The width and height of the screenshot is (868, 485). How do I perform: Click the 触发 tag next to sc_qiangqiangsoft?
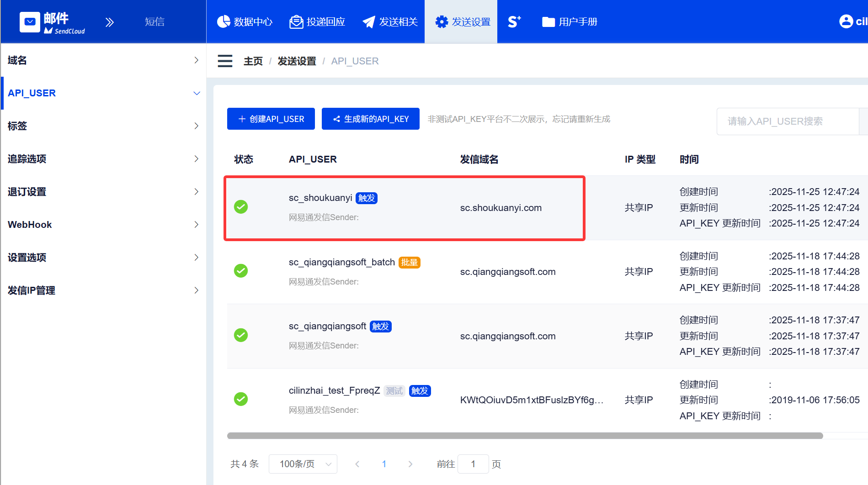point(380,327)
